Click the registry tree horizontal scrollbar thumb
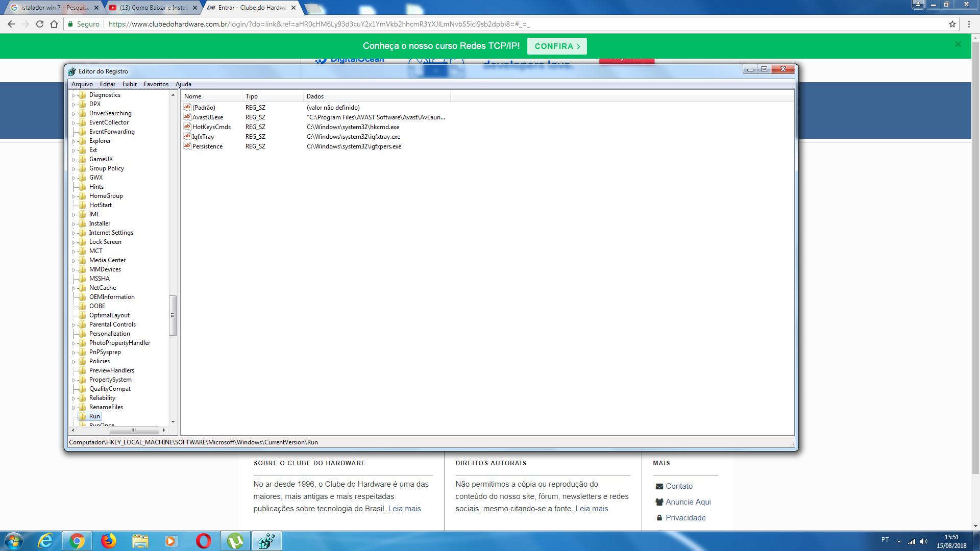This screenshot has height=551, width=980. pyautogui.click(x=134, y=430)
